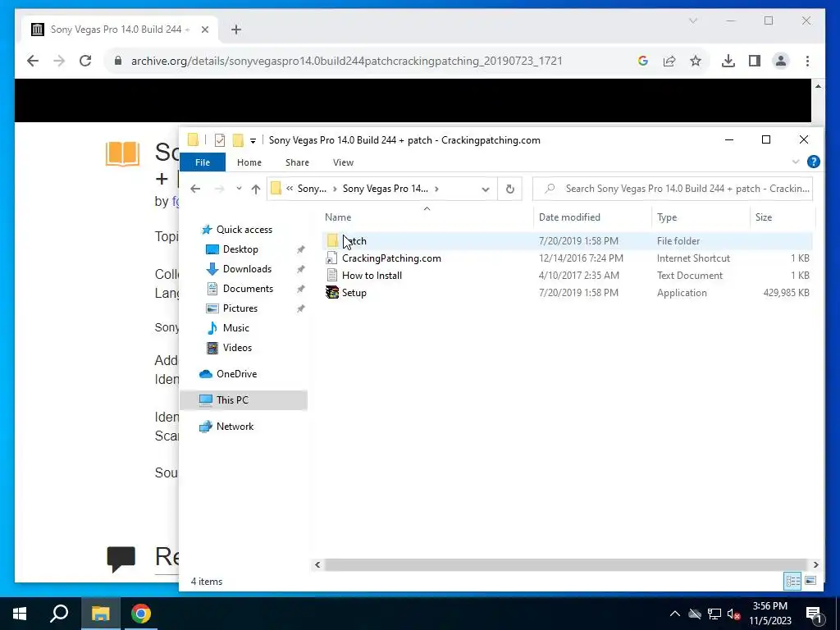Open Google search icon in Chrome omnibox
The width and height of the screenshot is (840, 630).
643,61
